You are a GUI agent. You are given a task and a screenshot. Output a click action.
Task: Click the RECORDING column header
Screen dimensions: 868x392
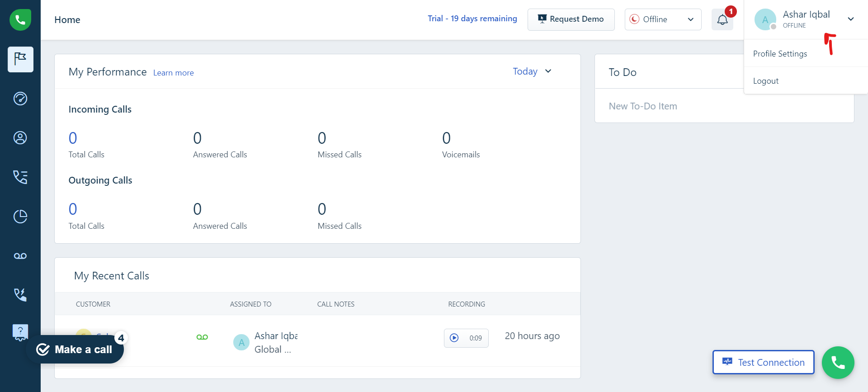(x=467, y=304)
